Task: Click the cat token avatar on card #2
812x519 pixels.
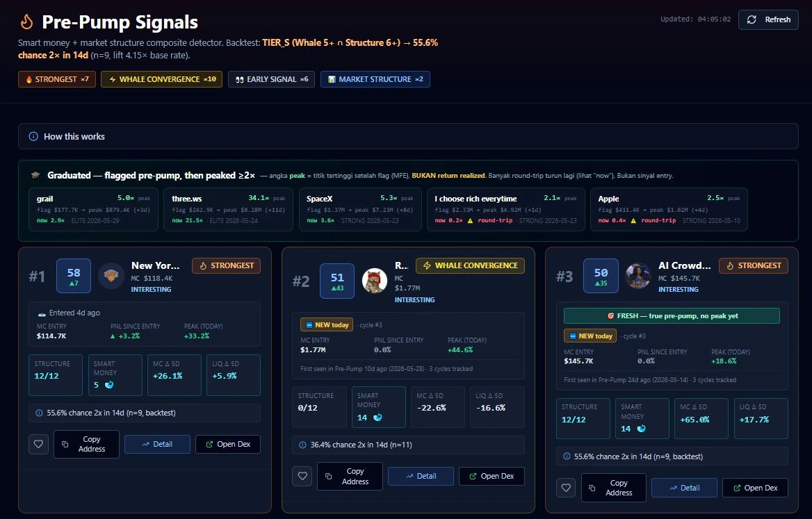Action: coord(375,281)
